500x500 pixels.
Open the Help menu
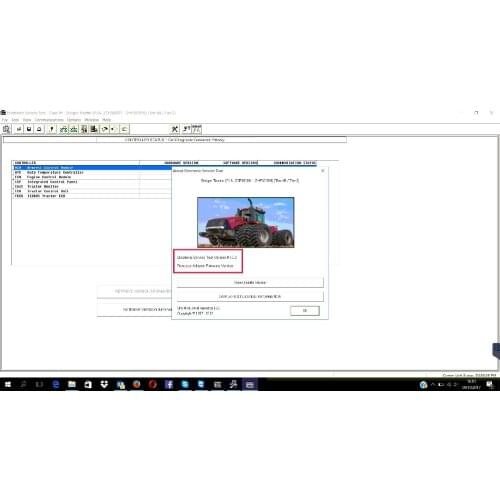click(x=107, y=120)
